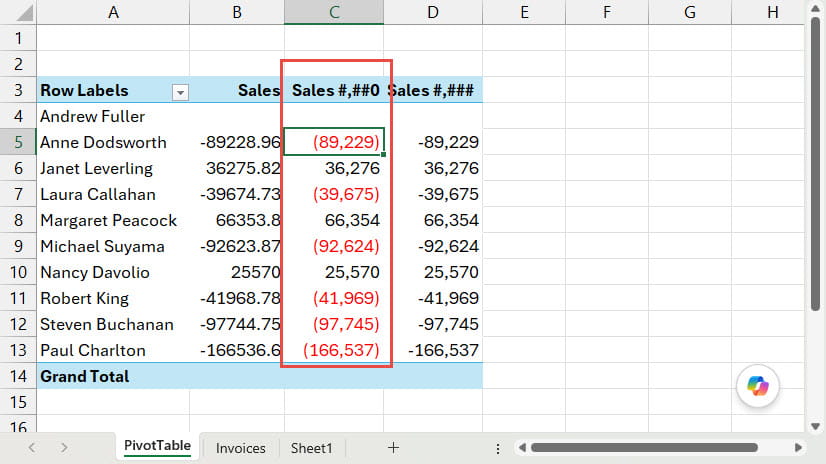Viewport: 826px width, 464px height.
Task: Click the Sales #,##0 header cell
Action: (x=334, y=90)
